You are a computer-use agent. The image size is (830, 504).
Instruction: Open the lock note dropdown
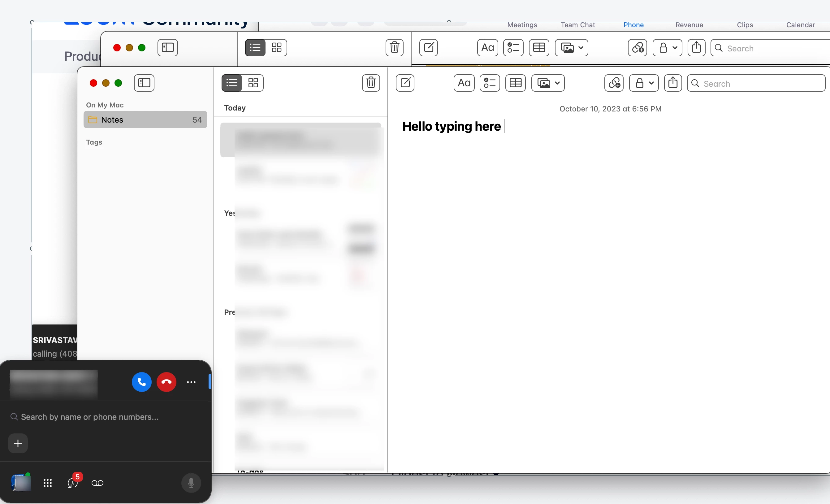pyautogui.click(x=644, y=83)
